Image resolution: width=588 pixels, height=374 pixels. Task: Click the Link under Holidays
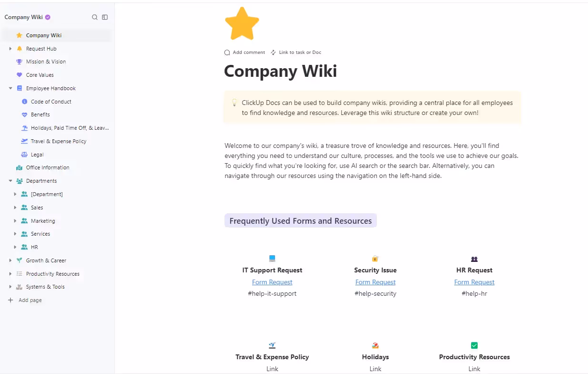(x=375, y=368)
